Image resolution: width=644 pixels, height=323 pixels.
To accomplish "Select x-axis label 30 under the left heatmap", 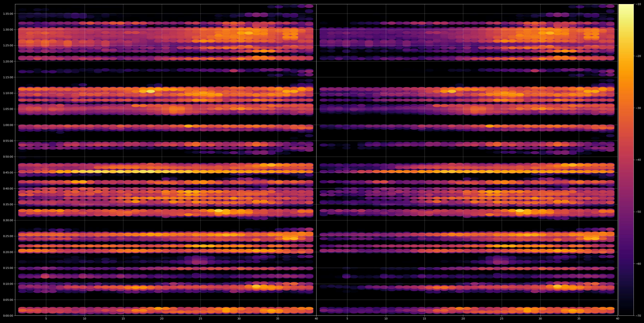I will 239,319.
